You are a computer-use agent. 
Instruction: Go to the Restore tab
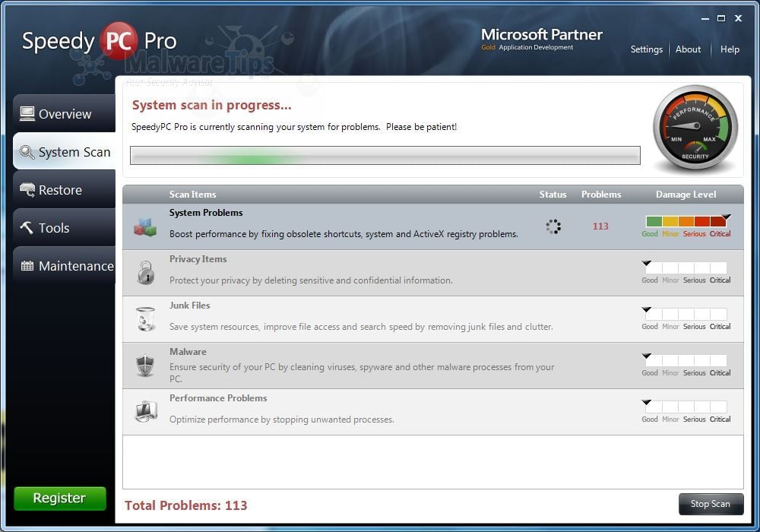click(65, 189)
